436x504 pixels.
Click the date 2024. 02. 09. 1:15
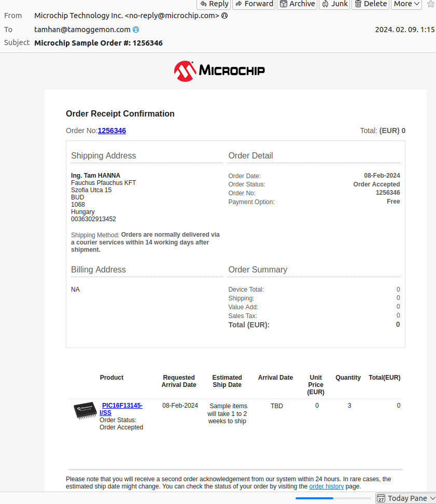click(405, 30)
